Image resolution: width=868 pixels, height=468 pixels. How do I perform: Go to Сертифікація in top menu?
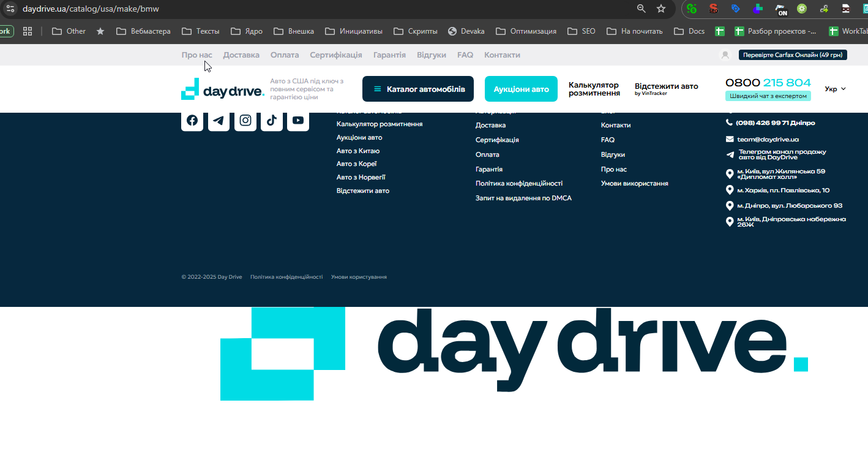(x=336, y=55)
